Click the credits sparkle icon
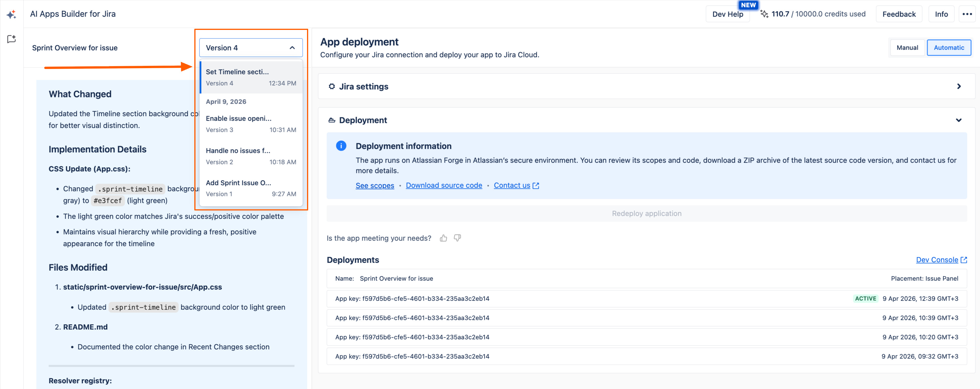 pyautogui.click(x=764, y=14)
